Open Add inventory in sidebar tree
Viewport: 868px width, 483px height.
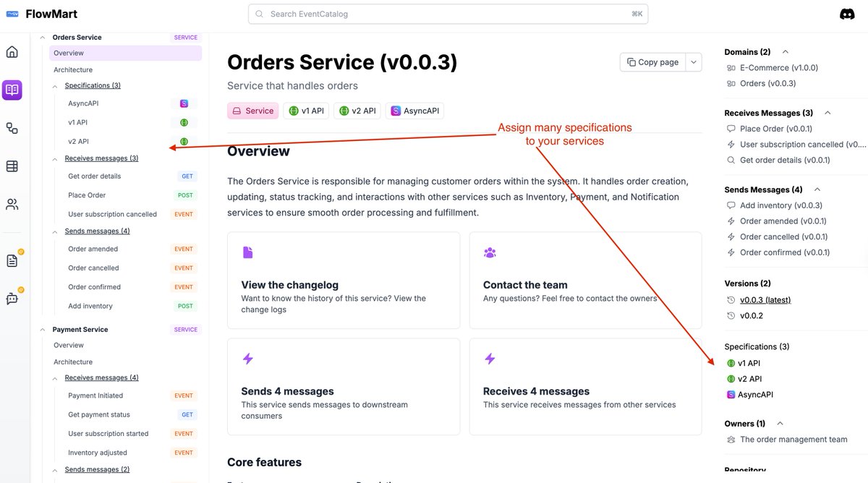(x=90, y=307)
